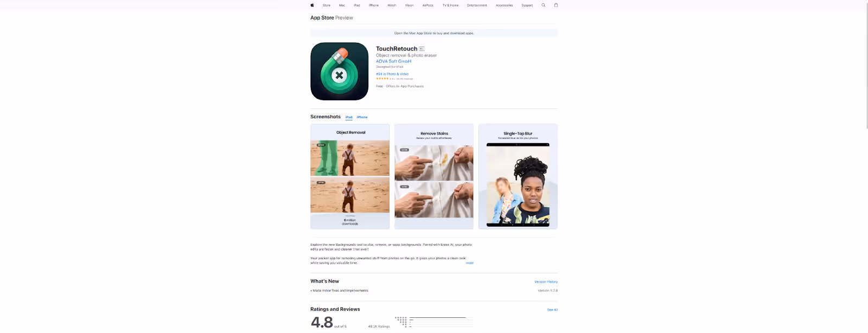Click the Apple logo in navigation bar
Viewport: 868px width, 333px height.
pyautogui.click(x=312, y=5)
